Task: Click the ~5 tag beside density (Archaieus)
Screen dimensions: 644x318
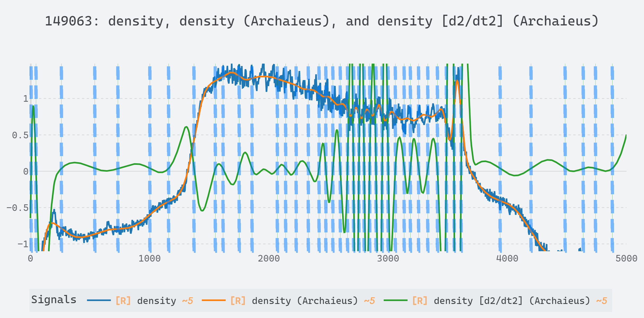Action: click(370, 300)
